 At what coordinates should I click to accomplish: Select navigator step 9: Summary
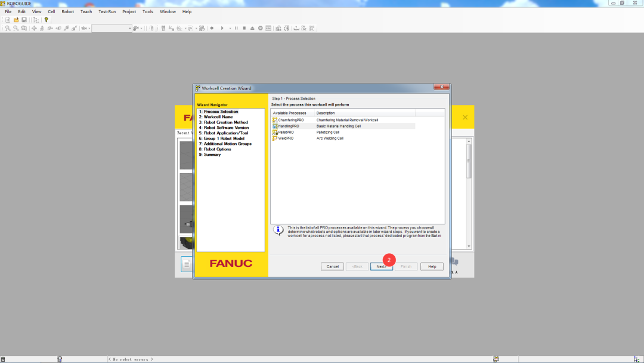click(x=210, y=155)
